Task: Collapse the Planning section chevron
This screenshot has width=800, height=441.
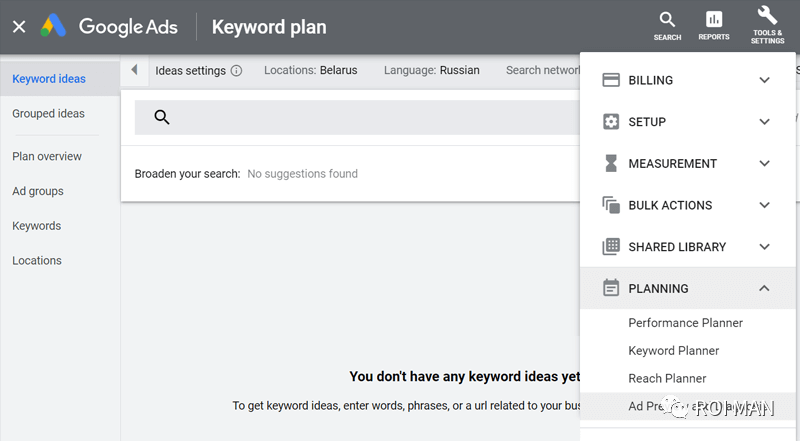Action: pos(764,288)
